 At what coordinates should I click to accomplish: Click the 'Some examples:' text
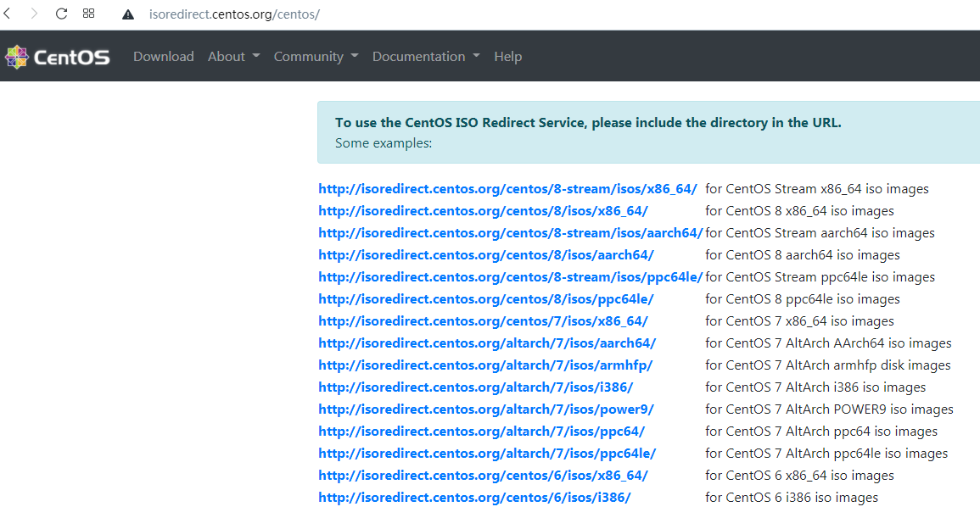(384, 143)
